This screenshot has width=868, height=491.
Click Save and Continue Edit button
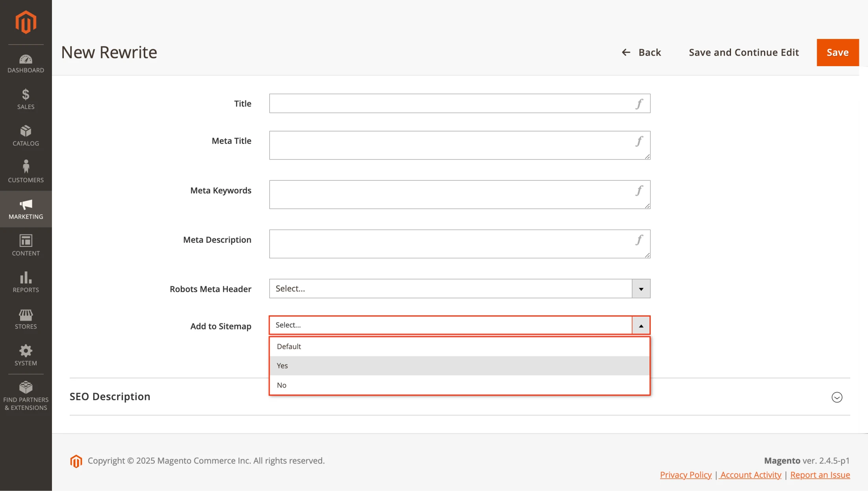click(x=744, y=52)
